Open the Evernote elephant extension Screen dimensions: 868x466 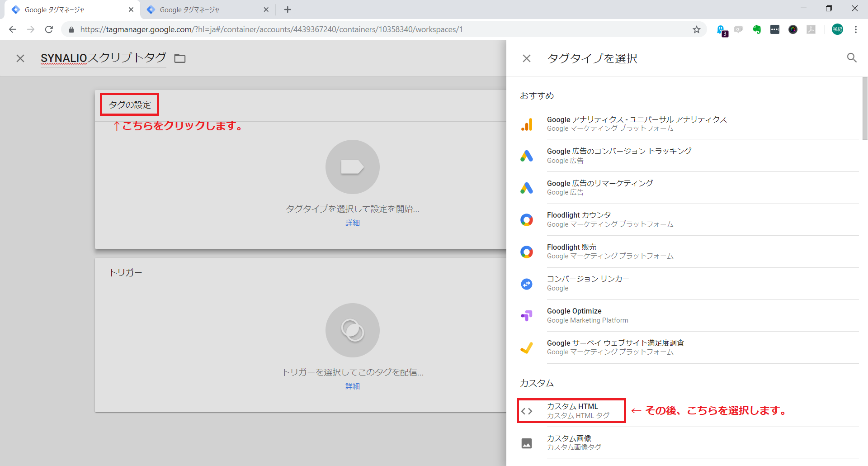pyautogui.click(x=757, y=29)
